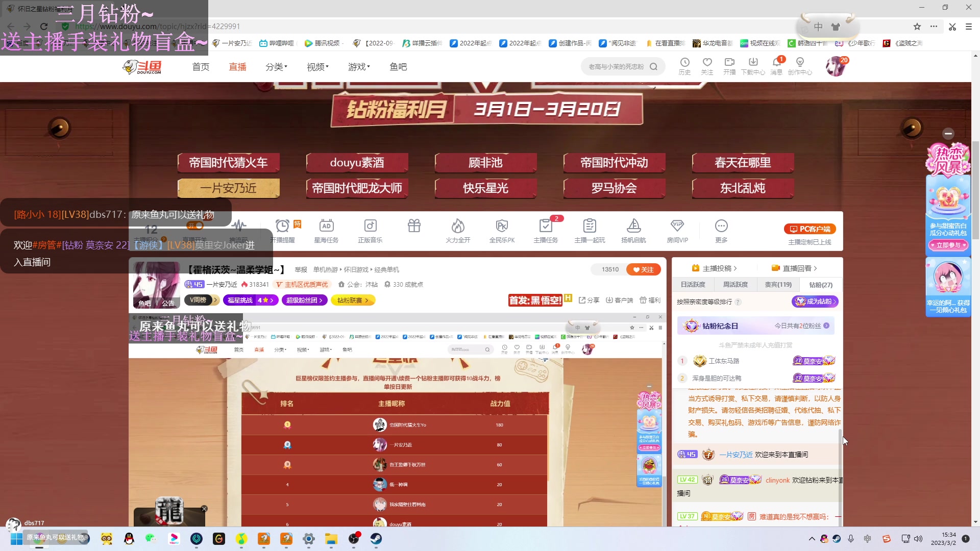The width and height of the screenshot is (980, 551).
Task: Collapse floating 热恋风暴 widget with minus
Action: coord(948,134)
